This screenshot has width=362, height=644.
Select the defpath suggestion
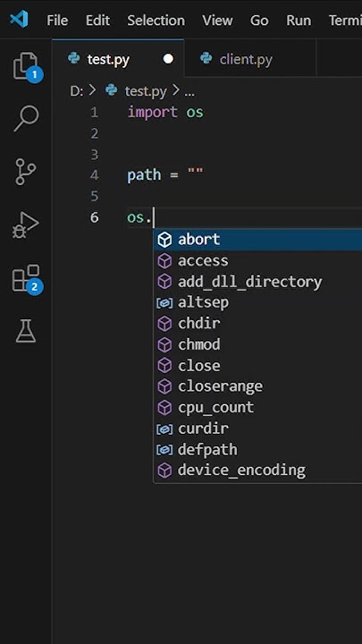pos(257,450)
